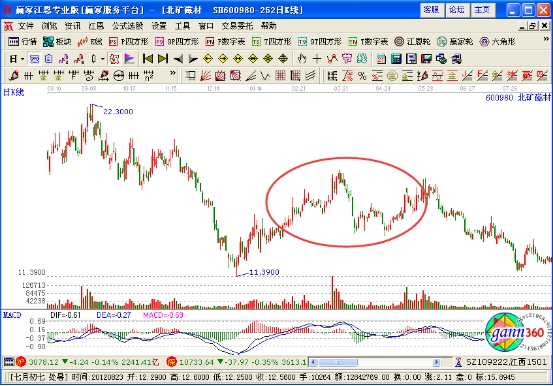553x386 pixels.
Task: Expand the 日 period dropdown
Action: (22, 59)
